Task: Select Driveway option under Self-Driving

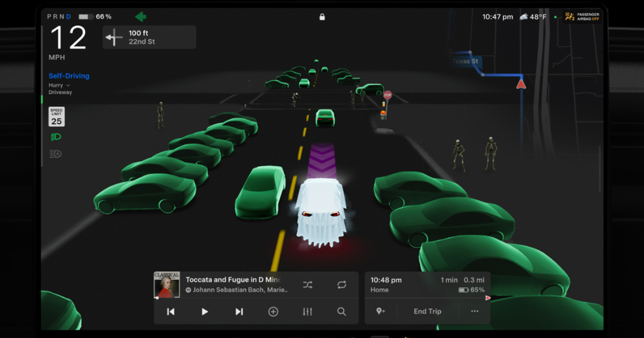Action: tap(60, 93)
